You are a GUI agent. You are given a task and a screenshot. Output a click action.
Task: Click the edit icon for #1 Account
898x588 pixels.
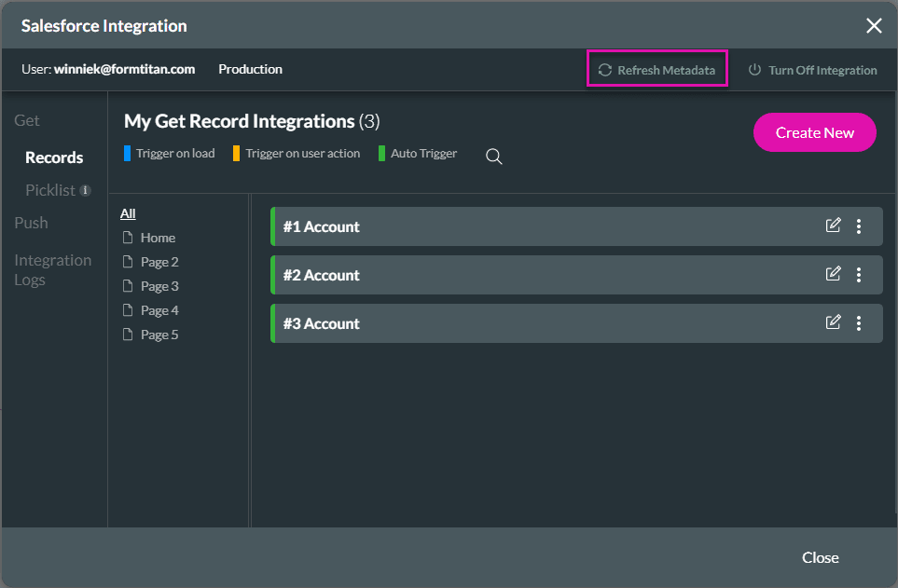pyautogui.click(x=833, y=225)
